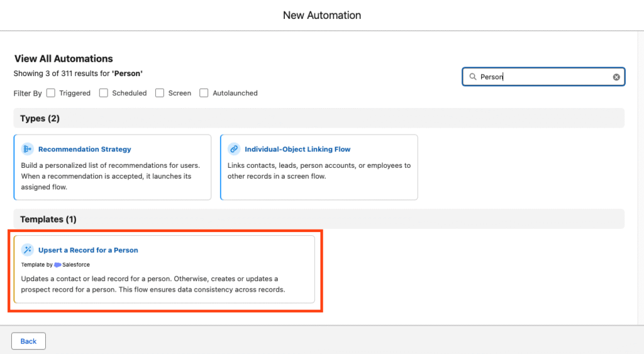644x354 pixels.
Task: Click the New Automation title
Action: (322, 15)
